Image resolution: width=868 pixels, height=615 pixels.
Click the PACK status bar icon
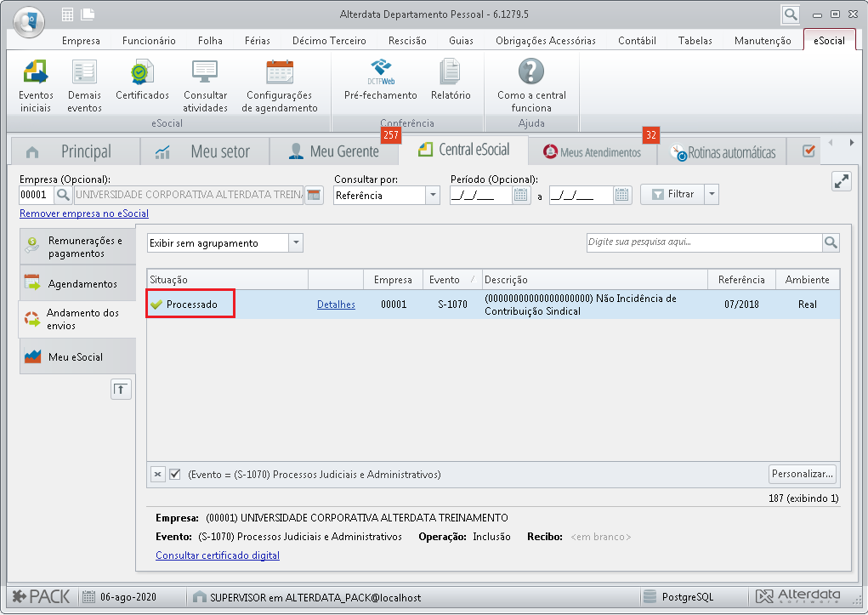tap(42, 597)
